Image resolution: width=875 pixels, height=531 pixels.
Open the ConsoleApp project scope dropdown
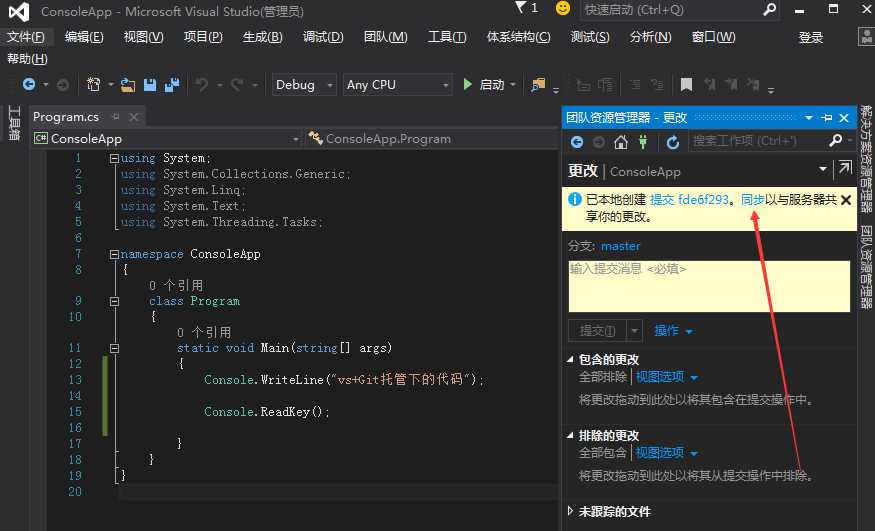296,139
